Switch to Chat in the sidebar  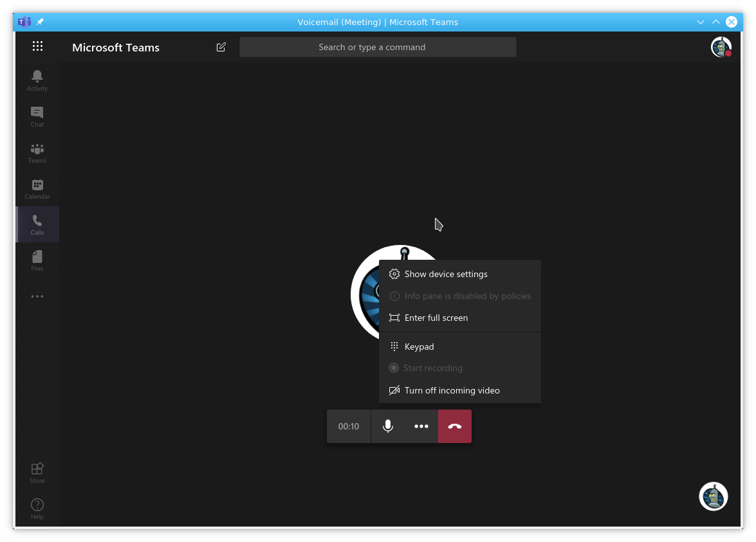[x=37, y=116]
